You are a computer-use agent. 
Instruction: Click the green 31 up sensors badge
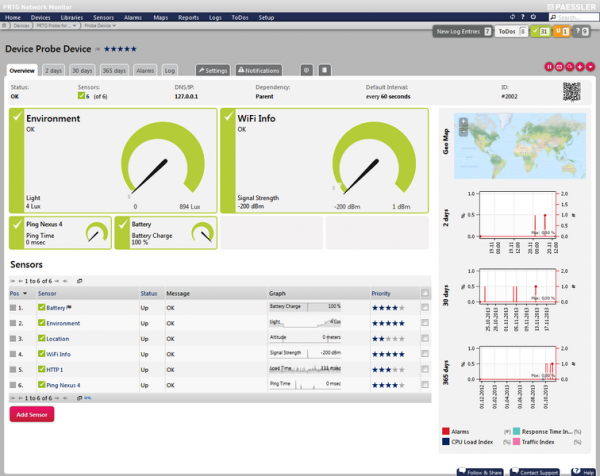coord(540,31)
